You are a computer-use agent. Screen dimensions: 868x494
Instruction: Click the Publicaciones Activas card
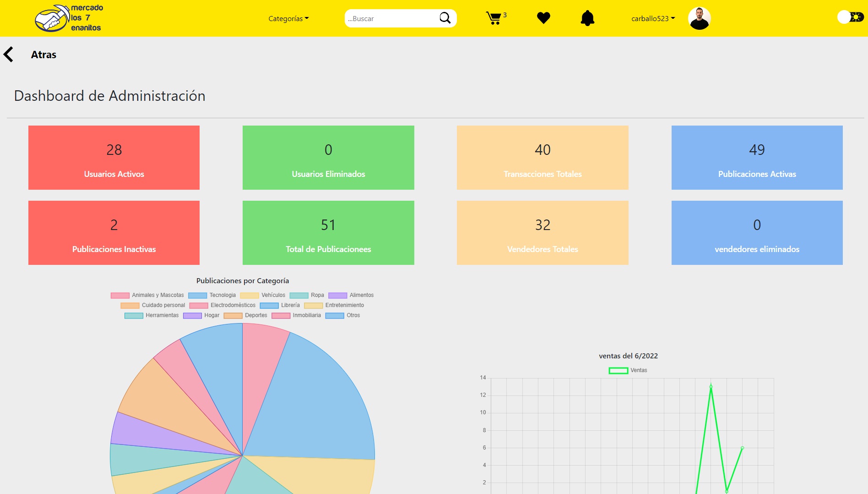[757, 157]
